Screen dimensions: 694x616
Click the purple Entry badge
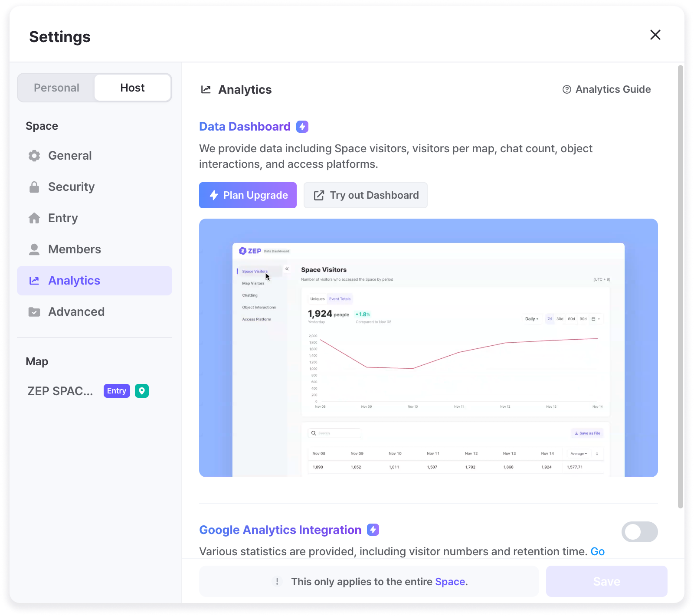tap(117, 391)
